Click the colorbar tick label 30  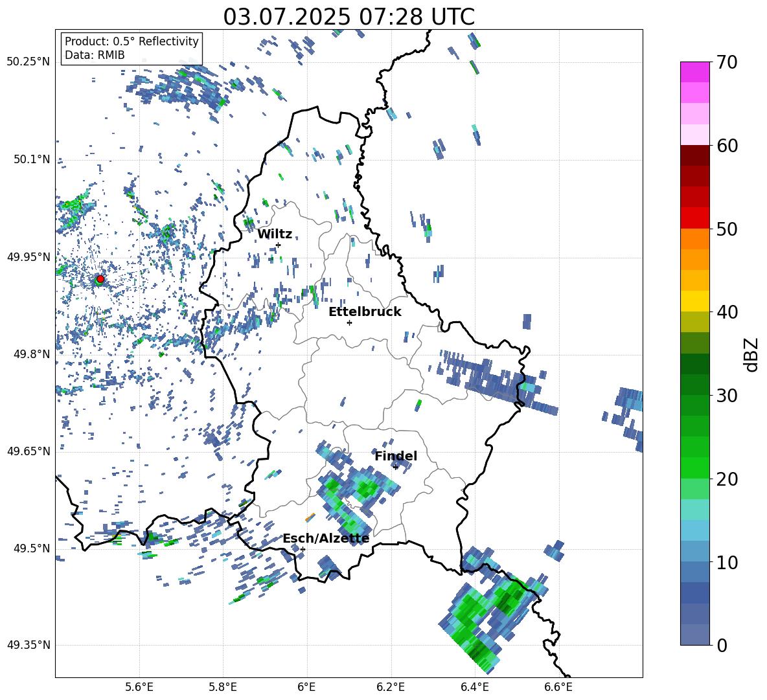[x=727, y=395]
